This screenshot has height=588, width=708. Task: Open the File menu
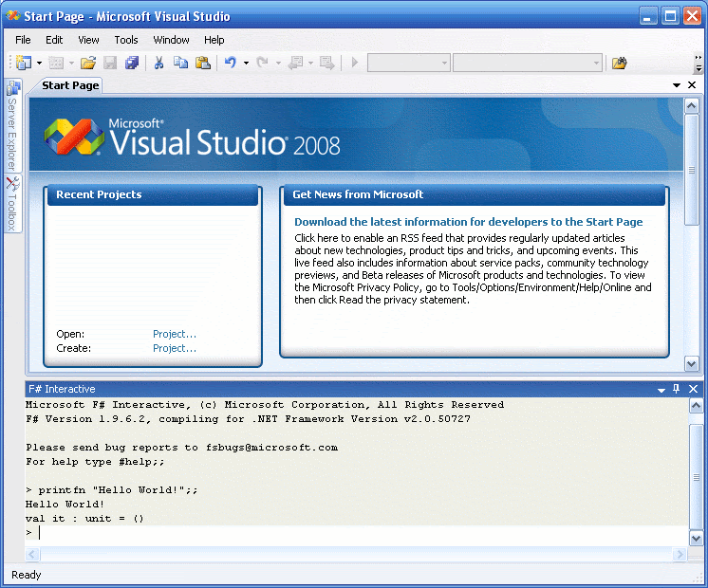click(x=23, y=40)
